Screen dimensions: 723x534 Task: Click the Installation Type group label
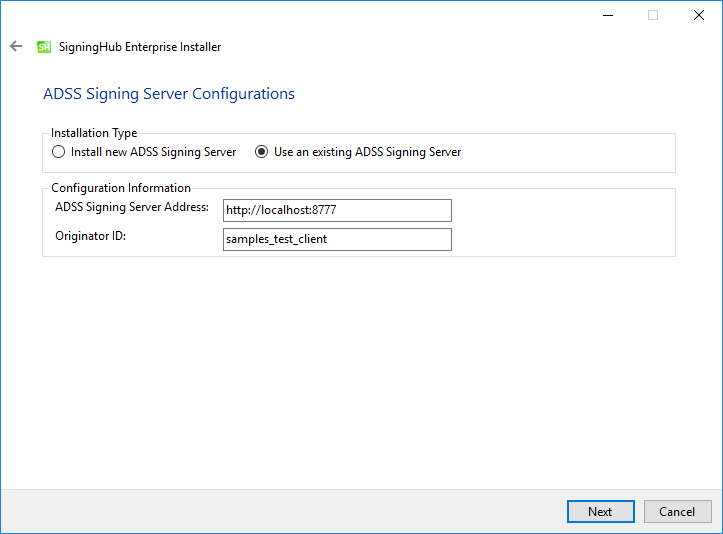pos(94,133)
